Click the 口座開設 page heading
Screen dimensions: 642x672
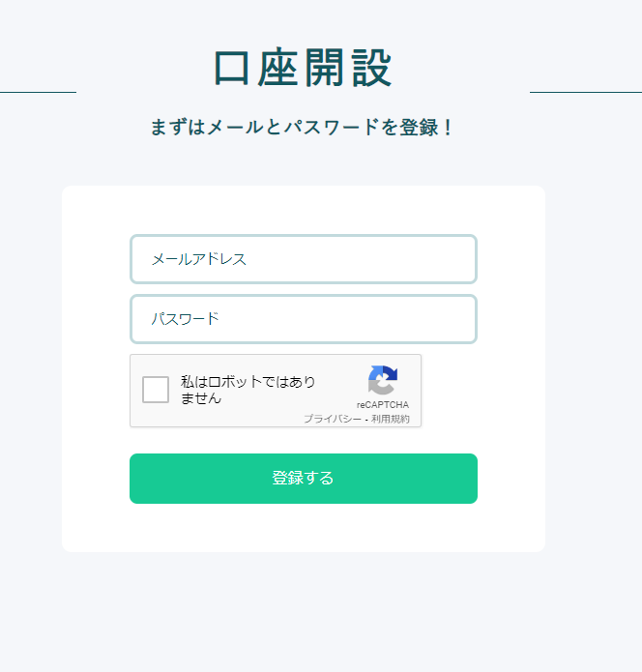[x=303, y=70]
